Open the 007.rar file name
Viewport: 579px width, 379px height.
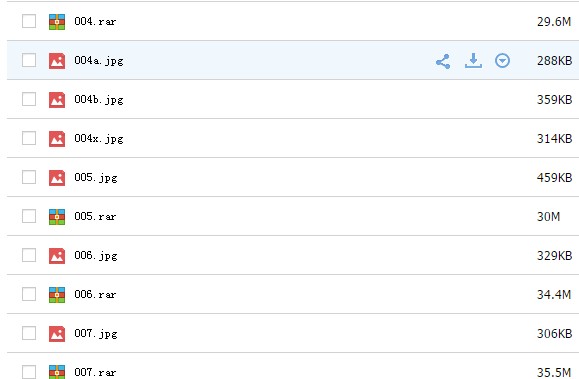(x=95, y=372)
